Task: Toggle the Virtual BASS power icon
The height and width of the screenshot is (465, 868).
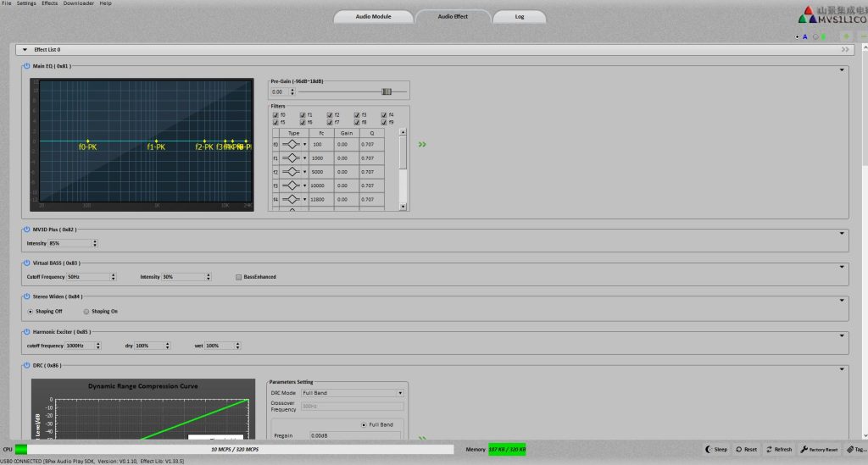Action: [26, 263]
